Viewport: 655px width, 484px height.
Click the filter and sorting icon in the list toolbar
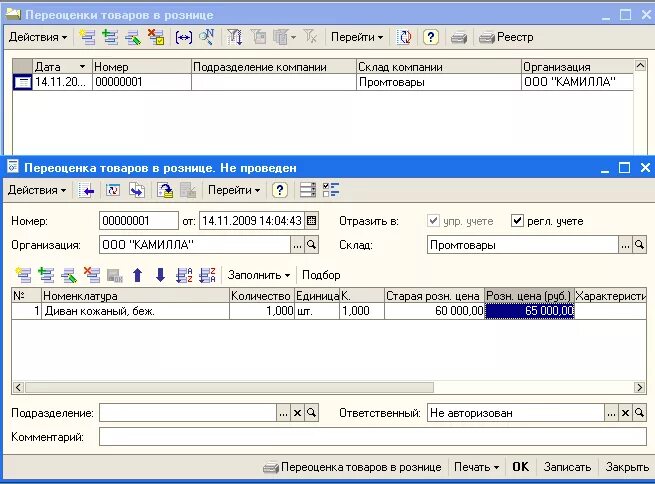click(235, 37)
